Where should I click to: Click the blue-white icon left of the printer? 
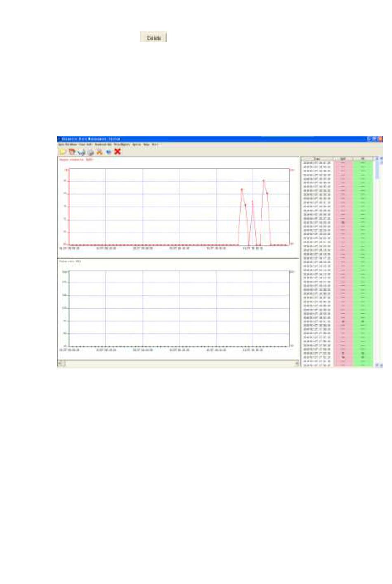(x=81, y=152)
